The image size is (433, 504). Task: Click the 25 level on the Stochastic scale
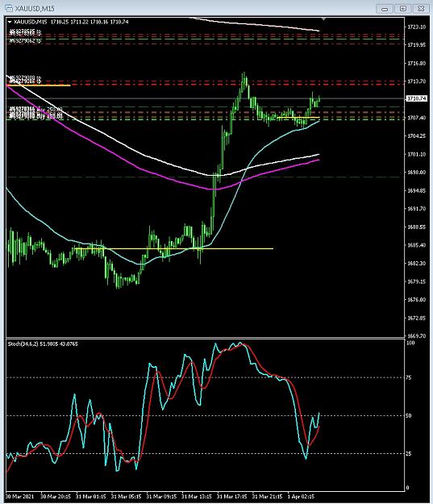409,453
